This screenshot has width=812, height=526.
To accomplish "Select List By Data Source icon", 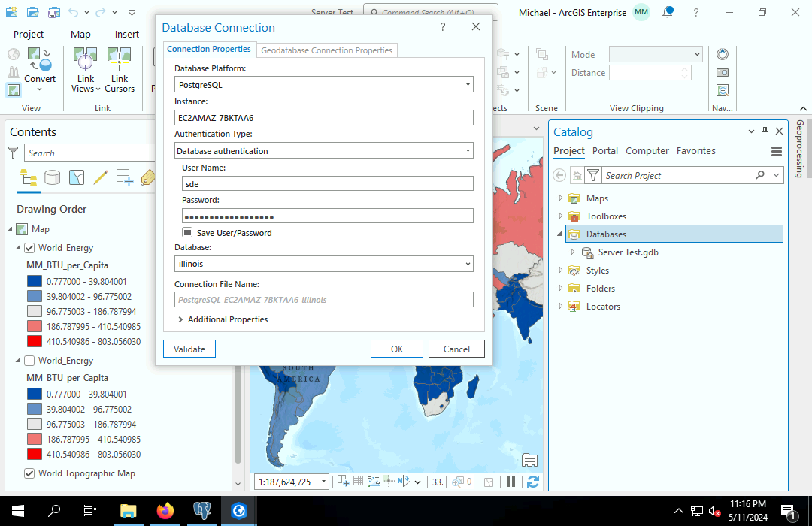I will (52, 177).
